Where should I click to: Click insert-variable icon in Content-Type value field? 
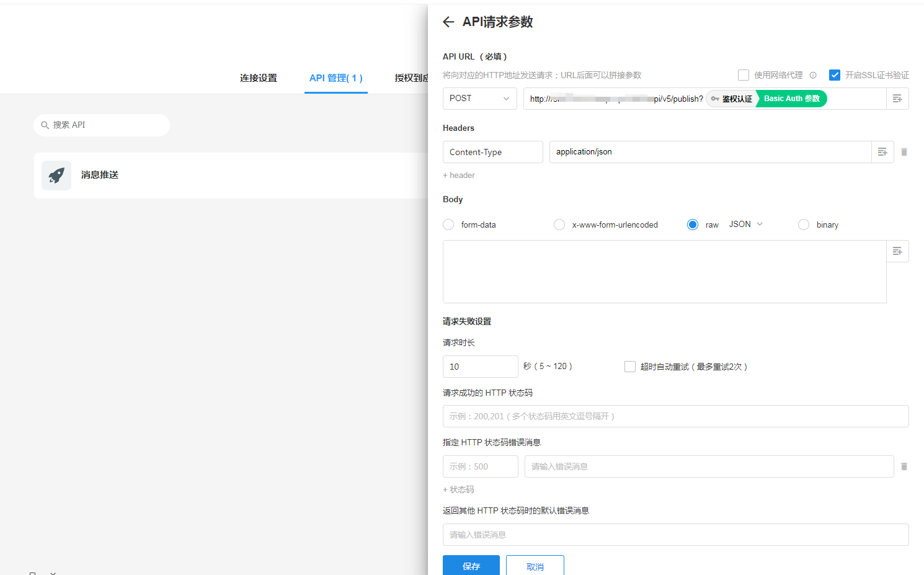882,152
